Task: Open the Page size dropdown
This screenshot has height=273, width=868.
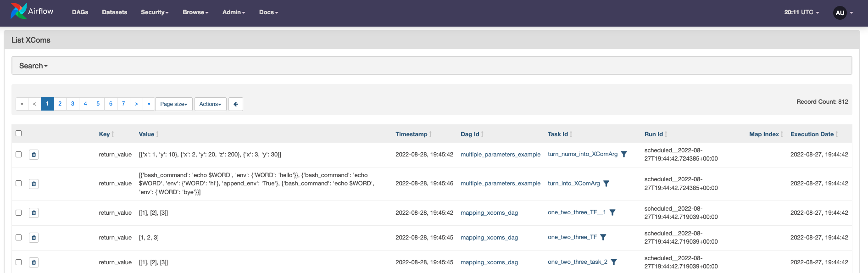Action: (x=173, y=104)
